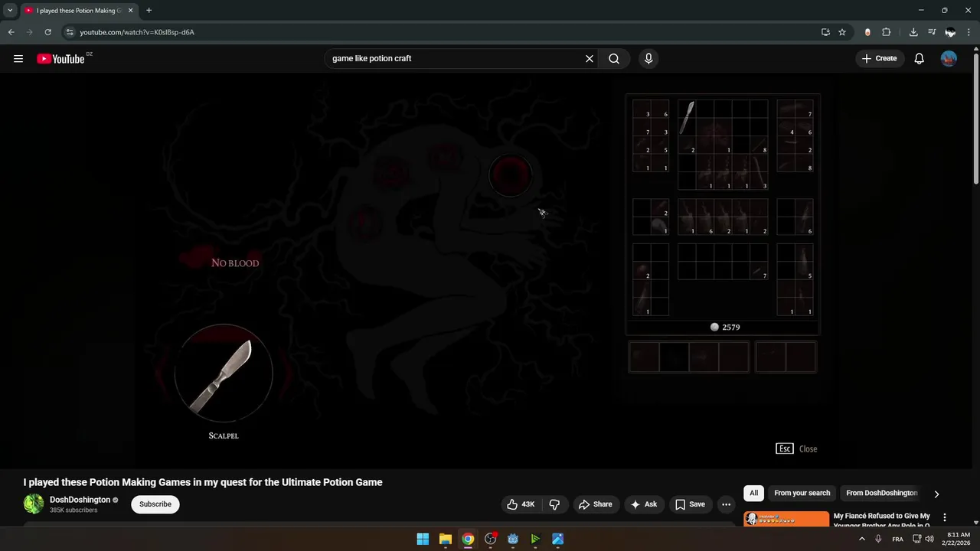
Task: Show hidden system tray icons
Action: coord(862,540)
